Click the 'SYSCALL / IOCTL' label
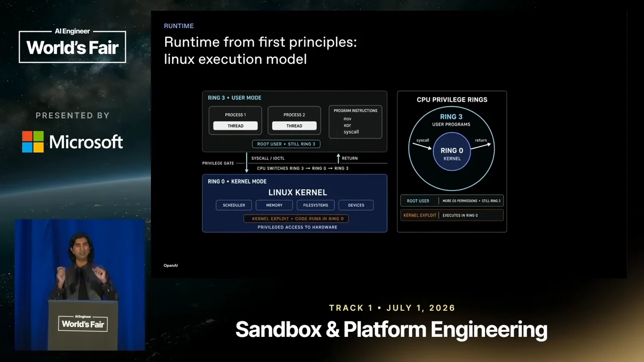Image resolution: width=644 pixels, height=362 pixels. point(268,158)
